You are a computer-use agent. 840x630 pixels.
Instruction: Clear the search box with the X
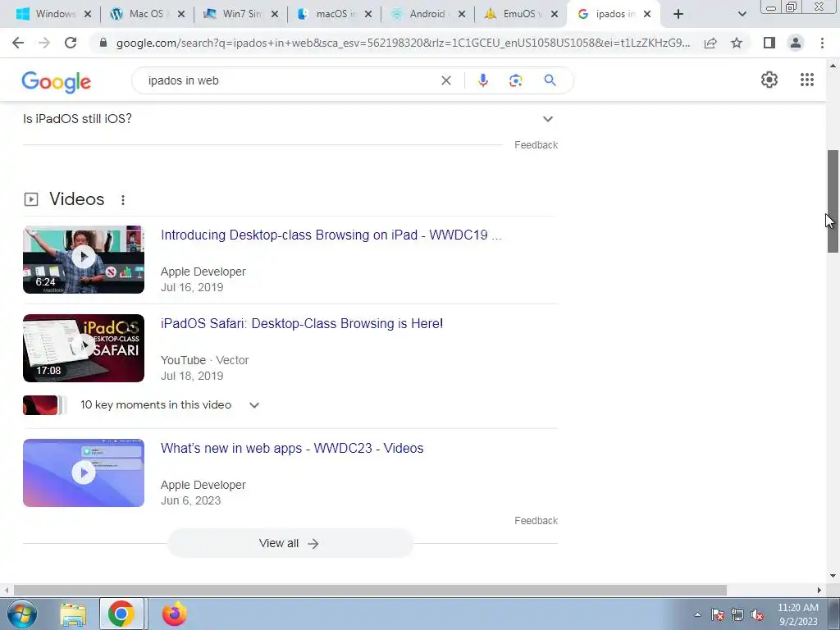coord(445,80)
